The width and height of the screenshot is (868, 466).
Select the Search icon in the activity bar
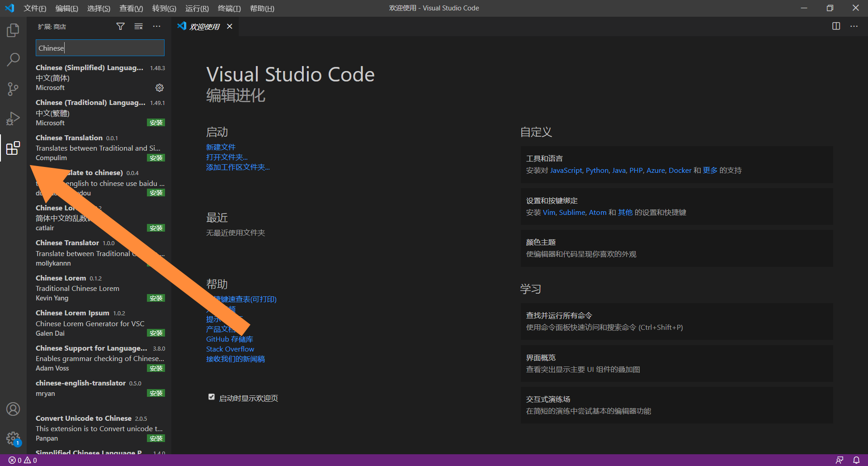(x=13, y=59)
